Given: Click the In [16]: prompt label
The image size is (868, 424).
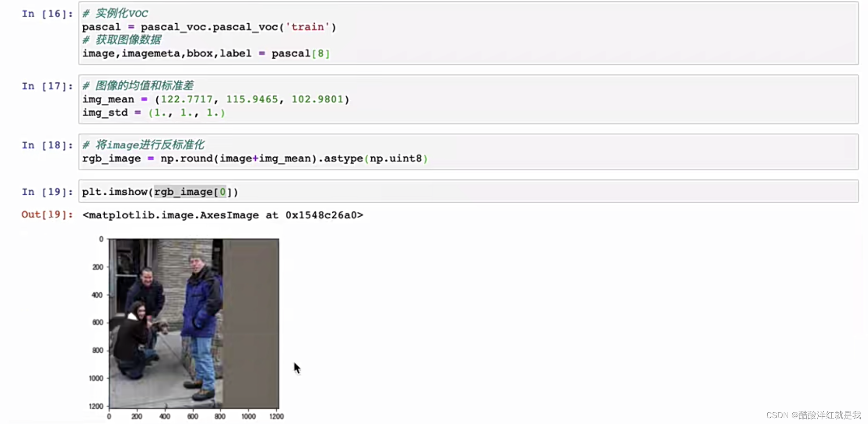Looking at the screenshot, I should 47,14.
